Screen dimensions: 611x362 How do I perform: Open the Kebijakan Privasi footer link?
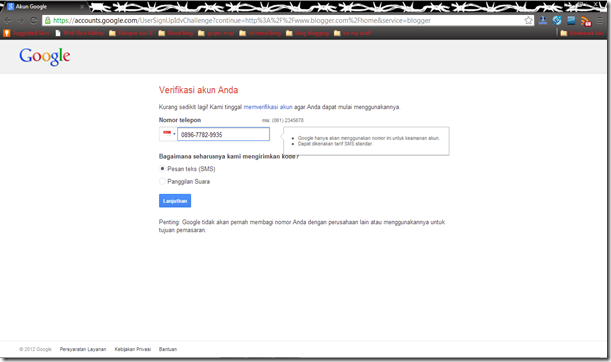tap(132, 349)
